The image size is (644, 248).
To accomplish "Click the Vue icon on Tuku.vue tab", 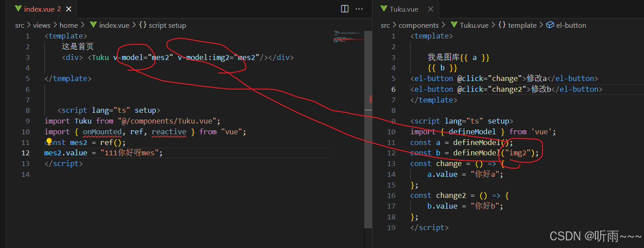I will click(384, 9).
